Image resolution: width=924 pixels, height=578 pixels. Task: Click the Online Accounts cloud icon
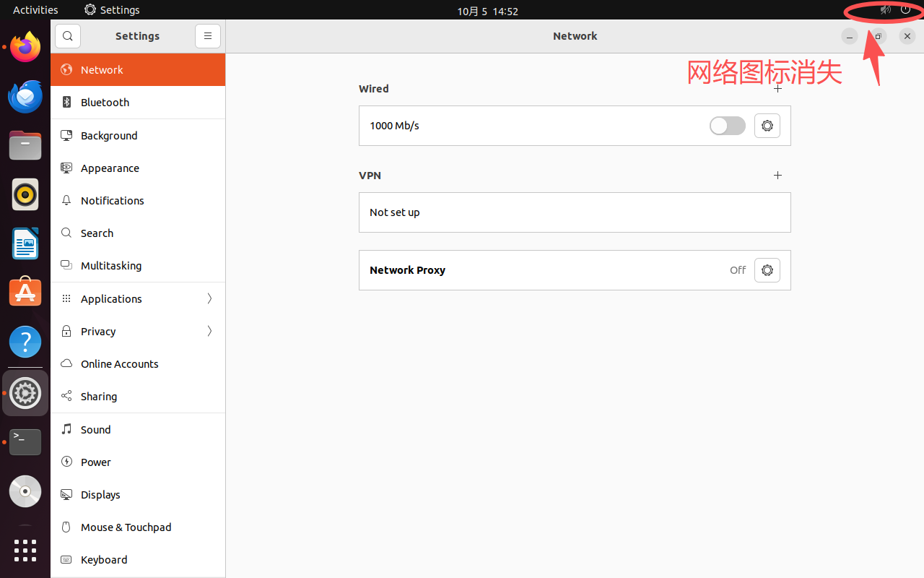point(66,363)
